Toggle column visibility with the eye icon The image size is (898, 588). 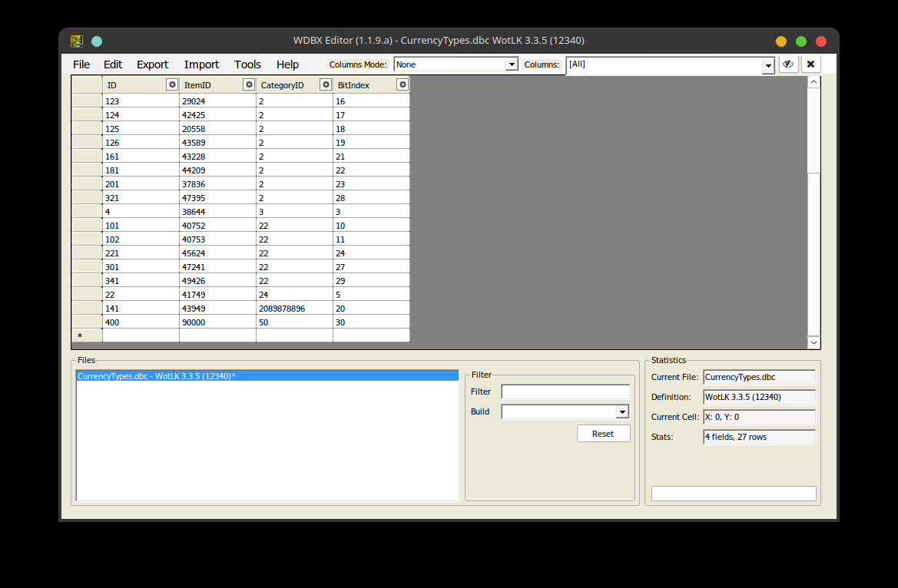coord(788,64)
